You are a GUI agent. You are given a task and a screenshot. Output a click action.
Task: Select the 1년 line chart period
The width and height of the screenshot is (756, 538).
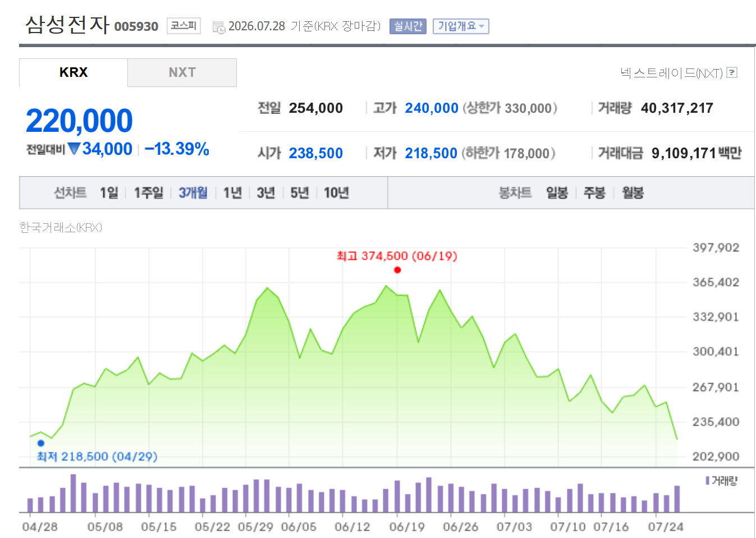pos(232,193)
